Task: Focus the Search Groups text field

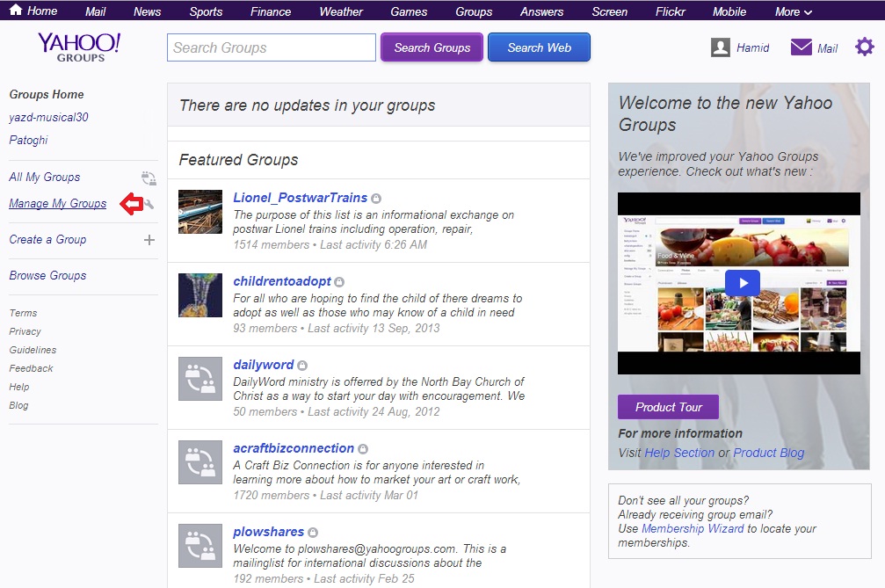Action: 272,47
